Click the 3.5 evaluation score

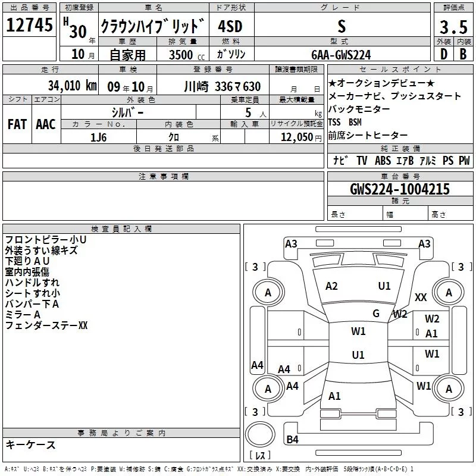point(453,27)
